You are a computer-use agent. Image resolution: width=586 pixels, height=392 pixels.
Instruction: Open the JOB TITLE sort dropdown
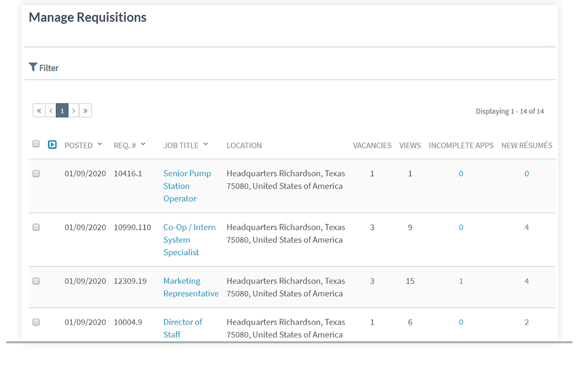click(x=205, y=145)
